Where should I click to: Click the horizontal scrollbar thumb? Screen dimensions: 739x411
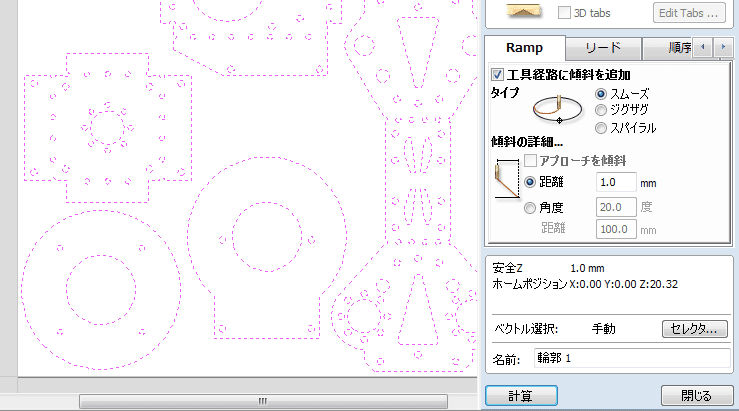[x=263, y=401]
